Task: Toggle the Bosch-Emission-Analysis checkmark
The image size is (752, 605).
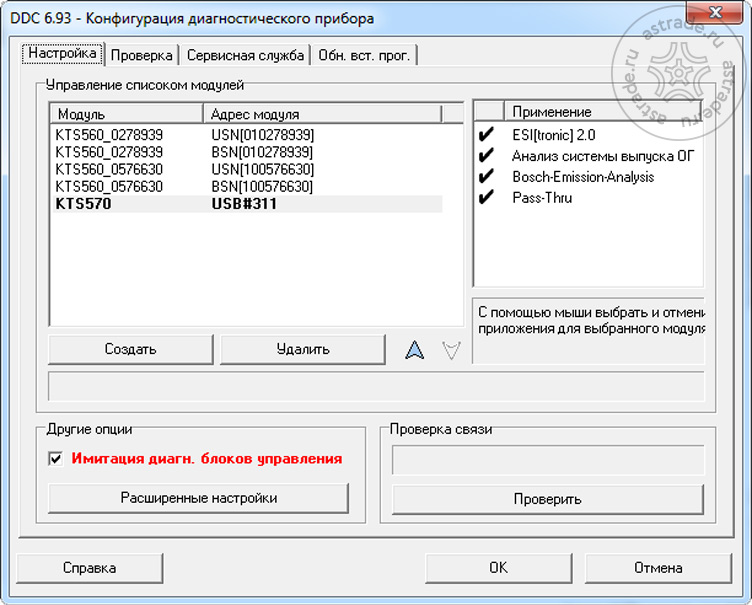Action: pyautogui.click(x=486, y=177)
